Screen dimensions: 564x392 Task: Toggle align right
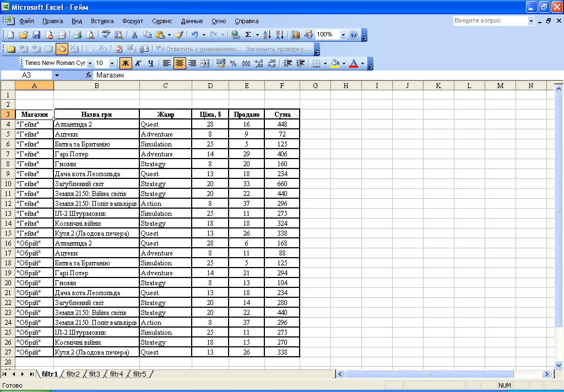[x=192, y=63]
